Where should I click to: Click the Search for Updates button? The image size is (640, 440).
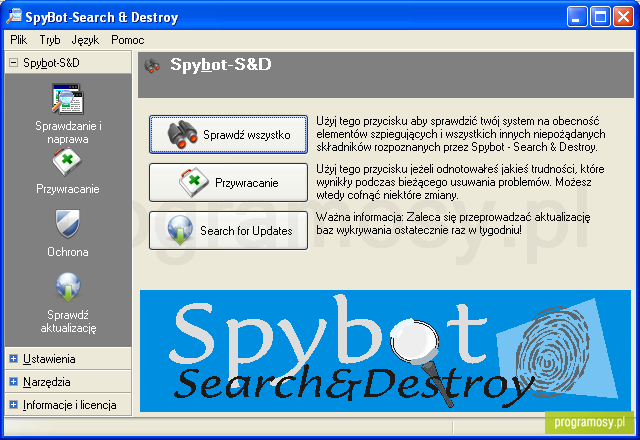click(229, 230)
